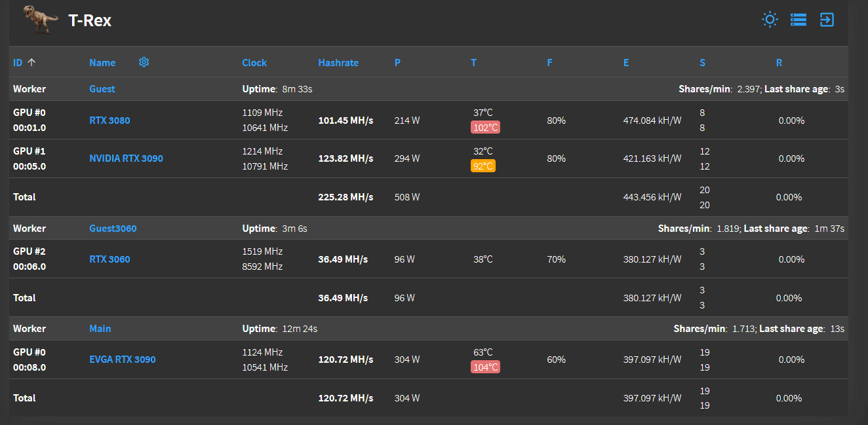Image resolution: width=868 pixels, height=425 pixels.
Task: Select the 38°C temperature reading
Action: click(x=483, y=259)
